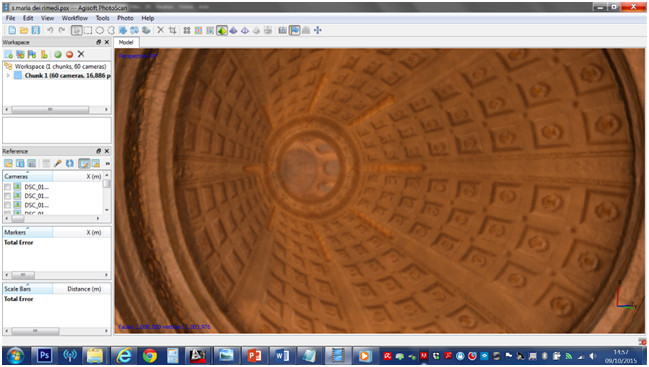Click the Crop Selection toolbar icon
The width and height of the screenshot is (649, 367).
click(173, 30)
